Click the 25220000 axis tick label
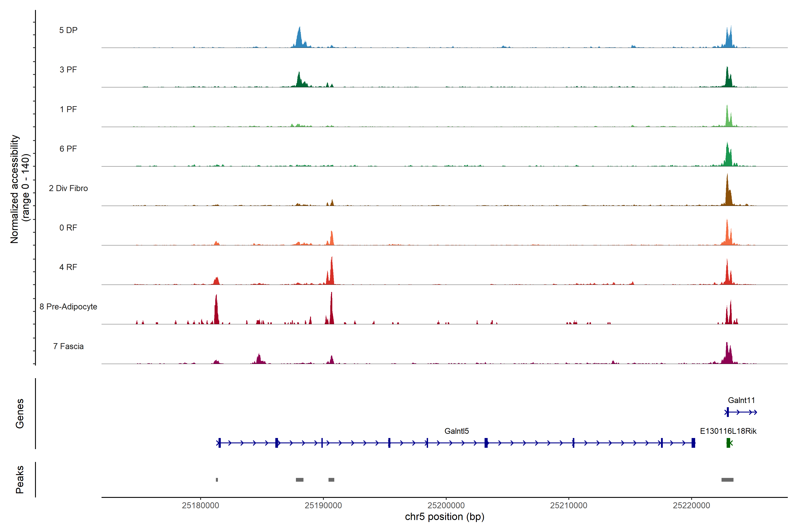 coord(691,505)
